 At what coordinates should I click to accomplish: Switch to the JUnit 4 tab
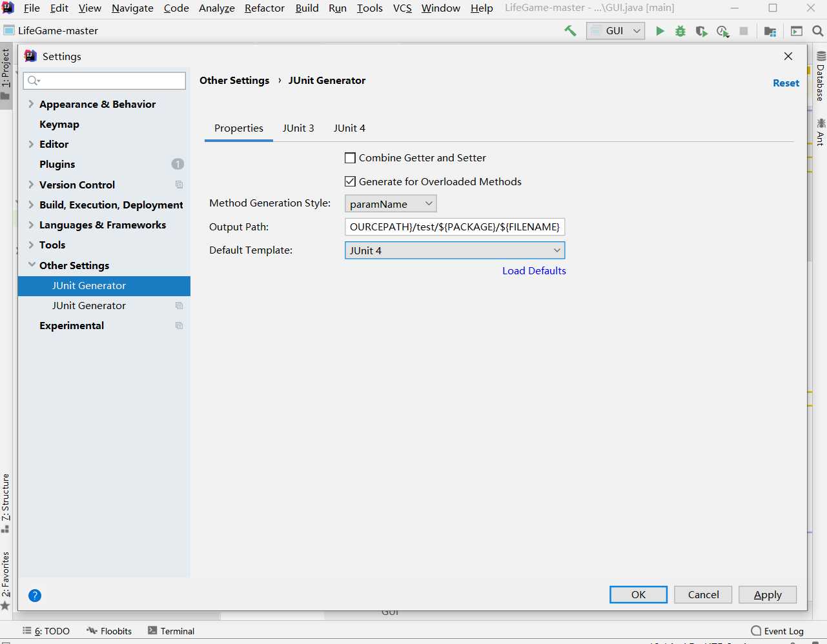pos(349,128)
